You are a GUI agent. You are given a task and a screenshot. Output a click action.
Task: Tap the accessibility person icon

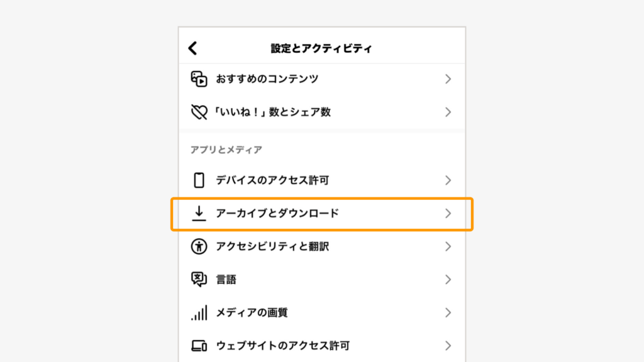click(199, 246)
